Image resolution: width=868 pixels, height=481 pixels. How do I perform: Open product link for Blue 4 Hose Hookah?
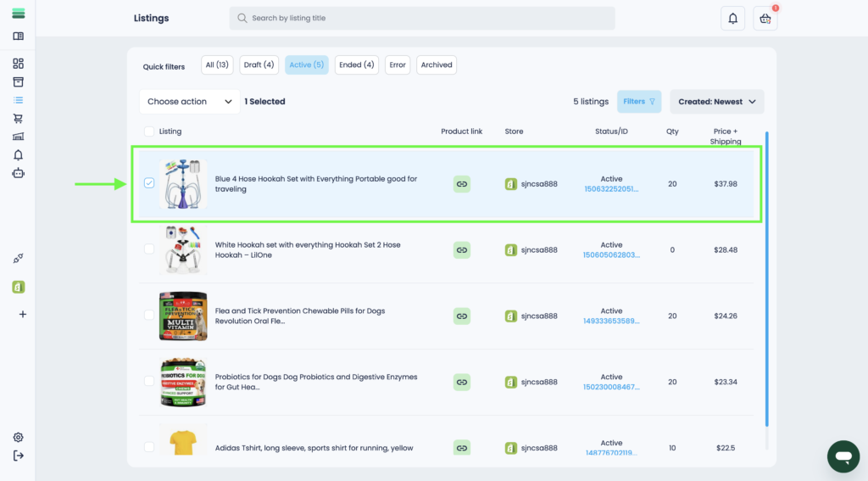(x=462, y=183)
